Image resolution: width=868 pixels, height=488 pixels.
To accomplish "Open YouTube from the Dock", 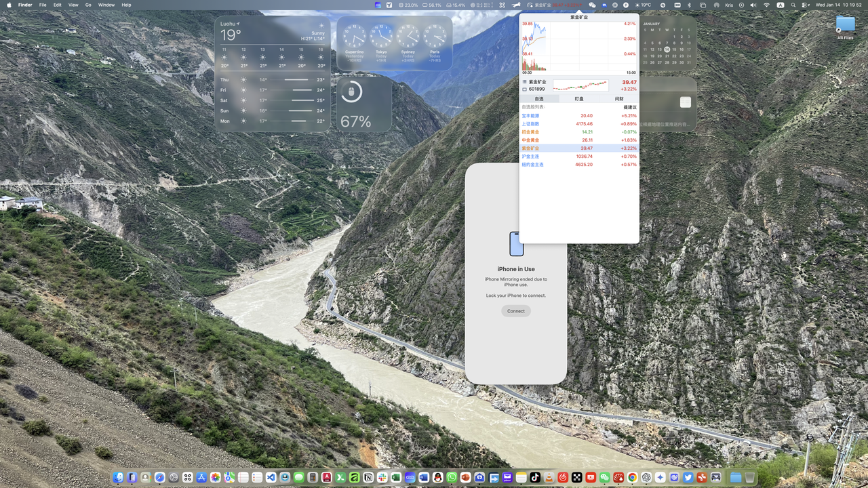I will point(590,479).
